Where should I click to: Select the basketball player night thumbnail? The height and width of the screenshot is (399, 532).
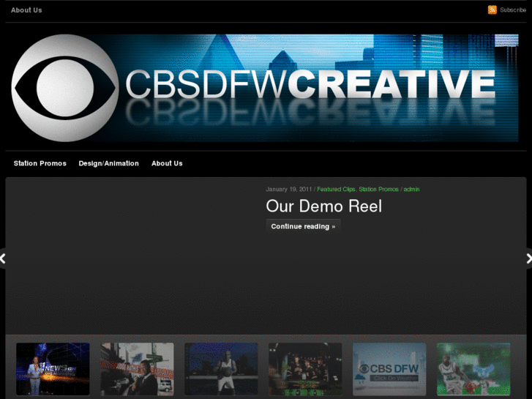[221, 369]
